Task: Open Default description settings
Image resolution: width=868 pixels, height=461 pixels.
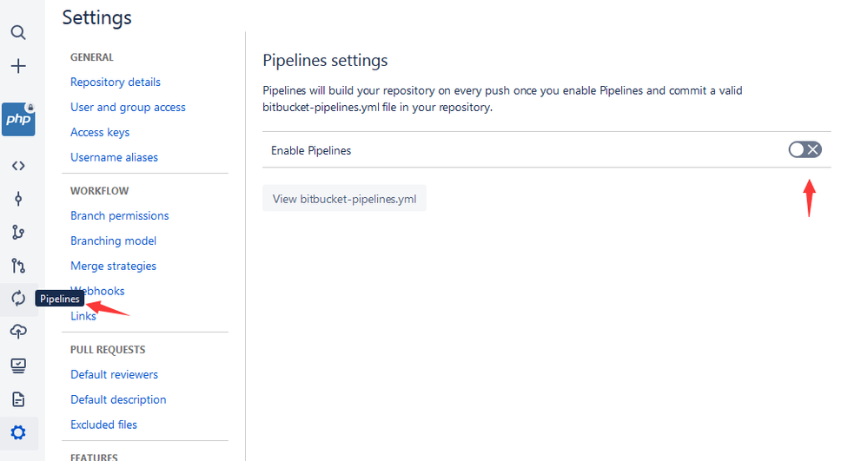Action: pyautogui.click(x=118, y=399)
